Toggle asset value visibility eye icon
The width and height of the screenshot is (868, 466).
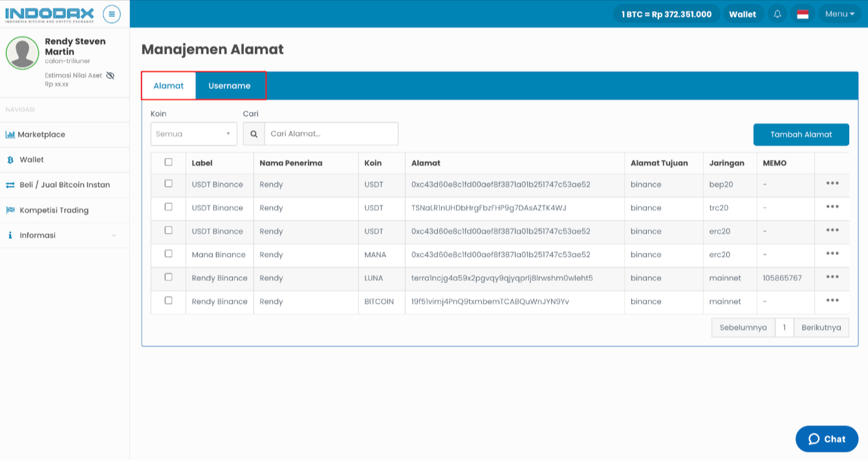click(110, 75)
